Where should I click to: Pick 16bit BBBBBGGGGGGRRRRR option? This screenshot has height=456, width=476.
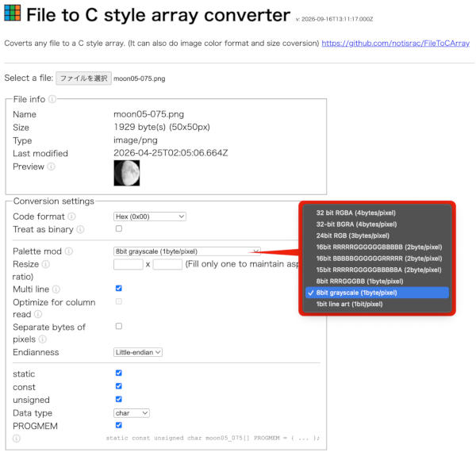tap(377, 259)
